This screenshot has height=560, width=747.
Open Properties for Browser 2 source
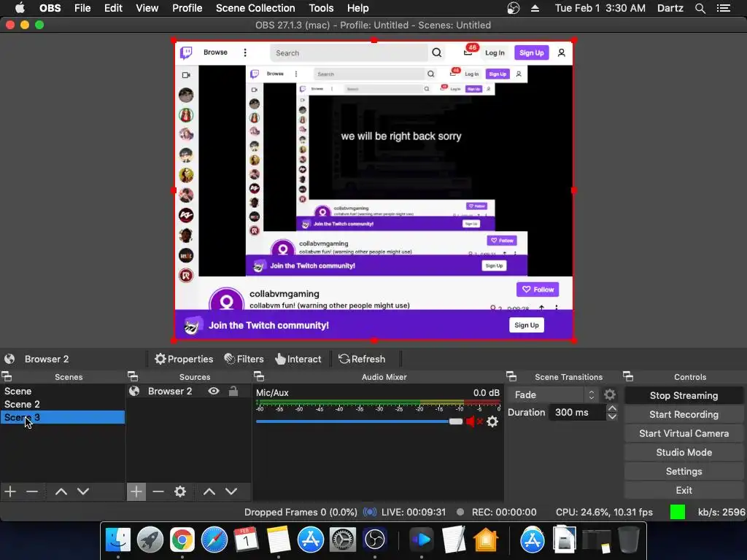[184, 359]
